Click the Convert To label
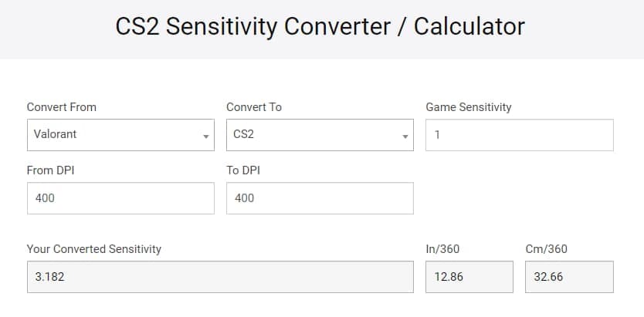 (254, 107)
